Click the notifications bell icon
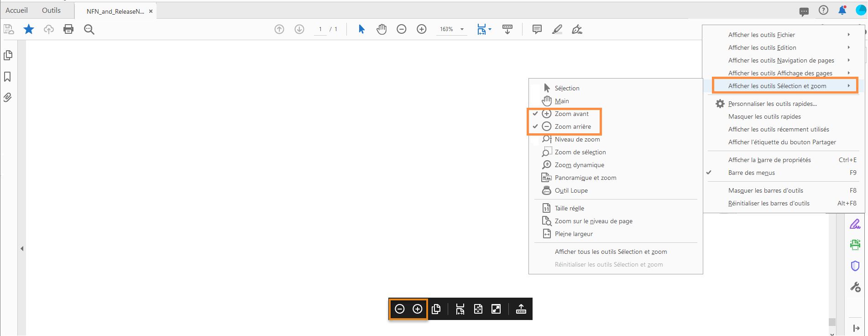The image size is (868, 336). click(842, 10)
